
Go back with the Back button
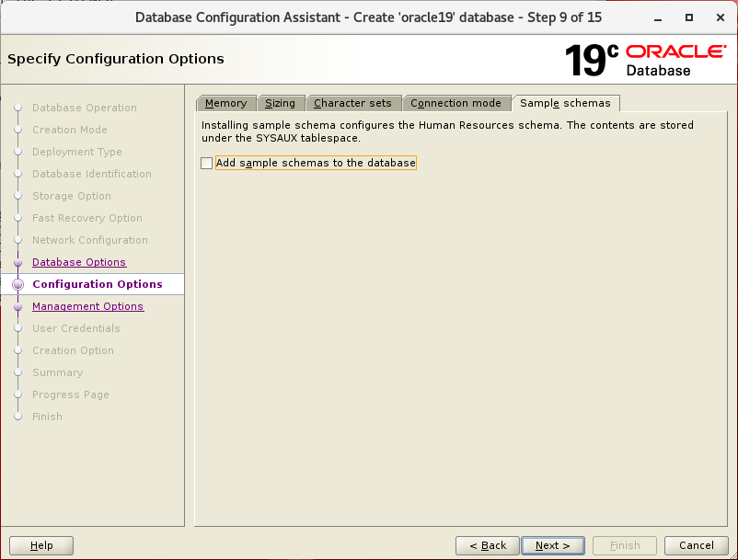pyautogui.click(x=488, y=545)
